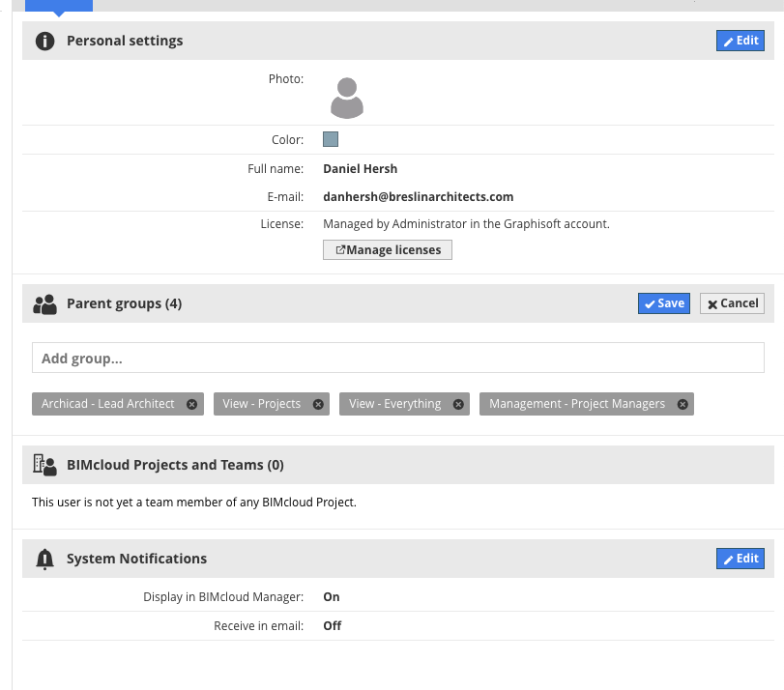Click the email address danhersh@breslinarchitects.com
Viewport: 784px width, 690px height.
point(418,197)
